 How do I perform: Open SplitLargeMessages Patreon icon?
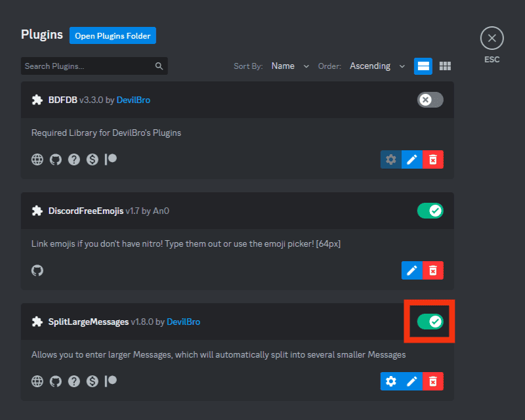tap(111, 381)
